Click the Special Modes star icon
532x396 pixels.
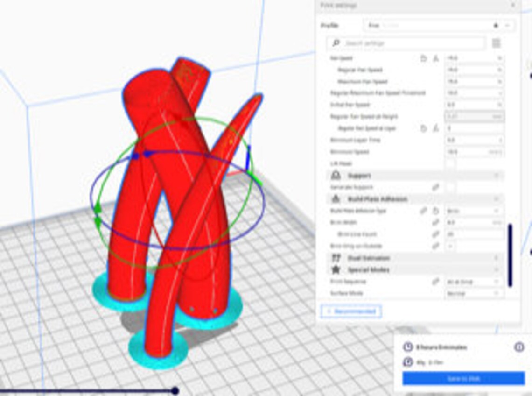[336, 269]
